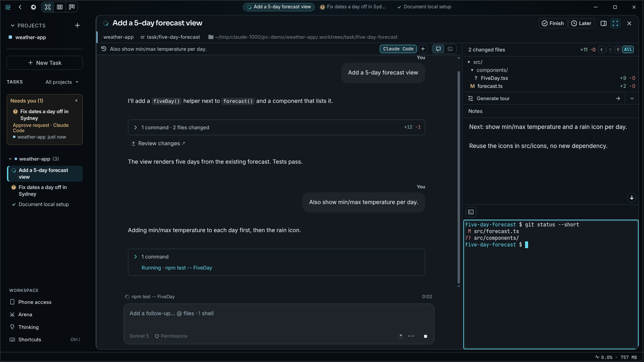644x362 pixels.
Task: Open the more options ellipsis menu
Action: coord(411,336)
